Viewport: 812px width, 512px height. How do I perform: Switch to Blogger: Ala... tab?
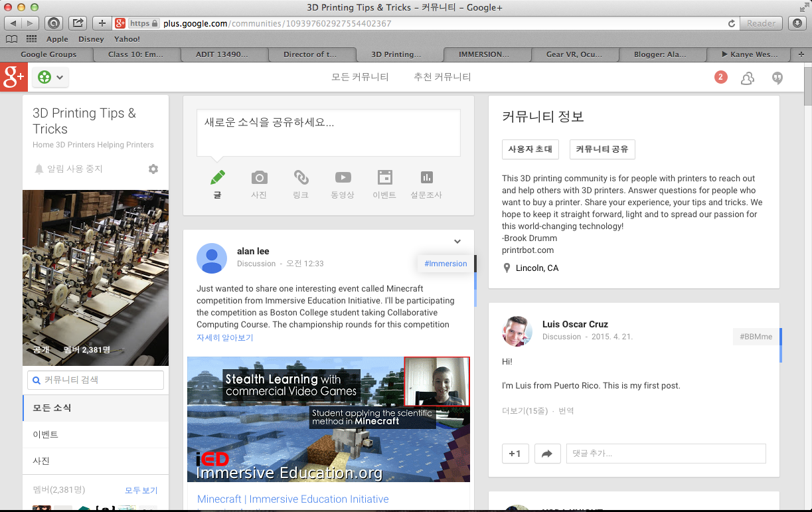(x=663, y=54)
